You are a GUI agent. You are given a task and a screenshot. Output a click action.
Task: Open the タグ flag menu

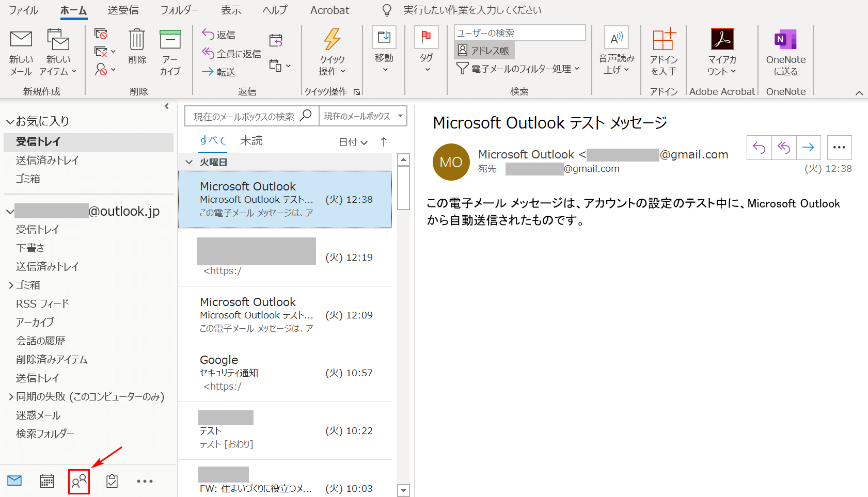pos(427,50)
